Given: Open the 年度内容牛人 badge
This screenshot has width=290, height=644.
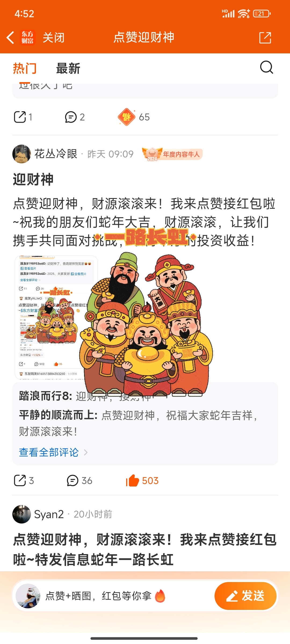Looking at the screenshot, I should [172, 154].
